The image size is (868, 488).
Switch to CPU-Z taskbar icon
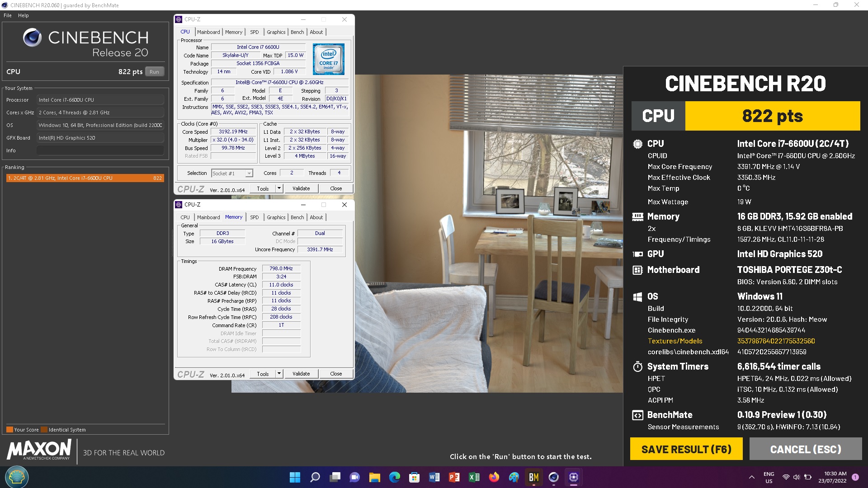574,477
